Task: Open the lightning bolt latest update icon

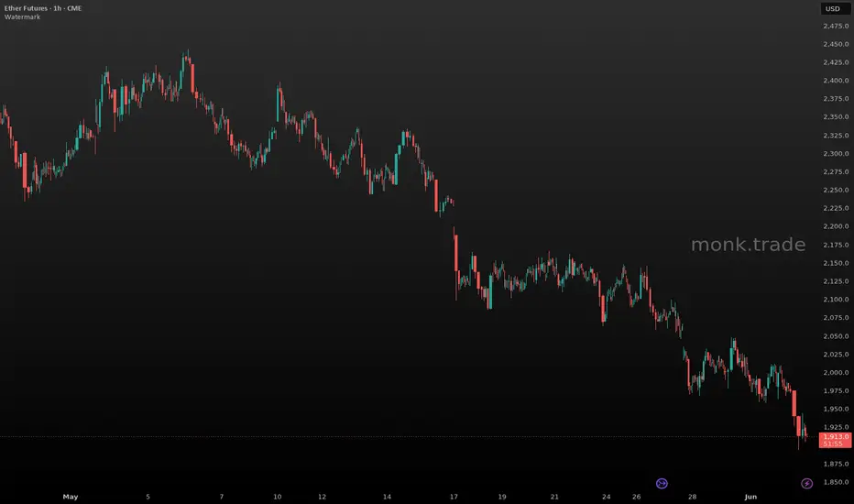Action: click(806, 483)
